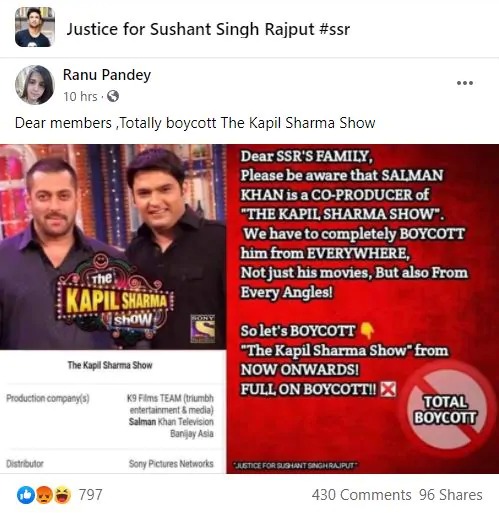Click the group's profile picture thumbnail
The width and height of the screenshot is (499, 513).
(x=35, y=27)
